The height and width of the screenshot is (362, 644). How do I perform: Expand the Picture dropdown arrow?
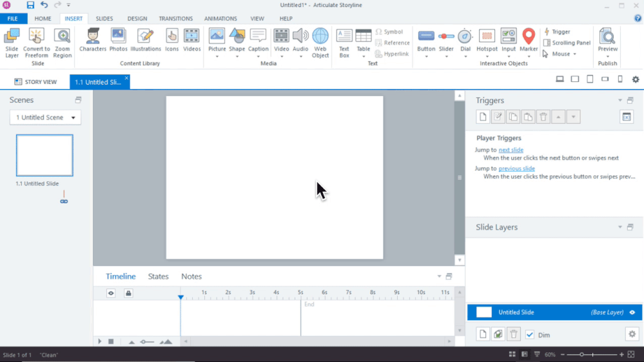(x=217, y=56)
